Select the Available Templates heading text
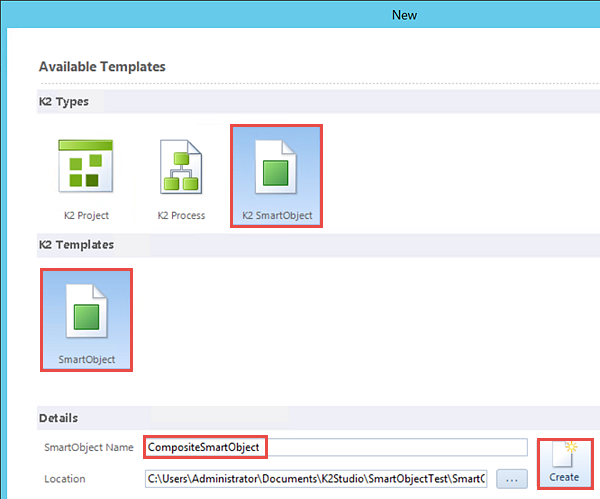 coord(102,67)
